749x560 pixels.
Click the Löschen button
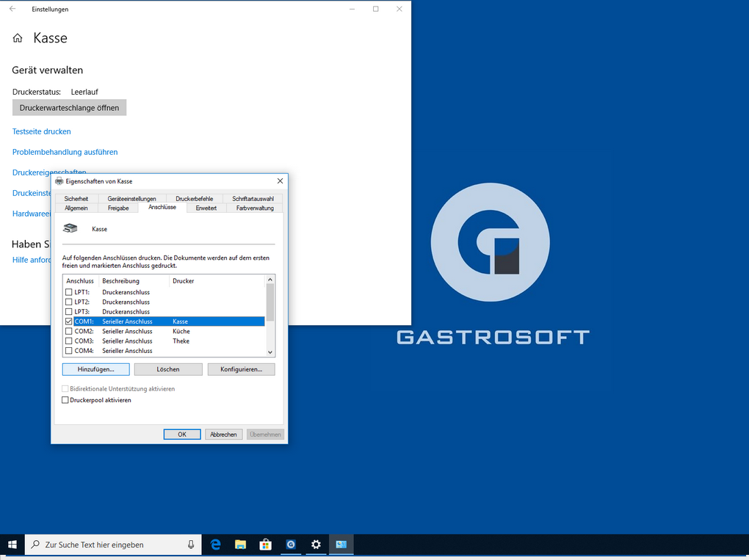click(168, 369)
